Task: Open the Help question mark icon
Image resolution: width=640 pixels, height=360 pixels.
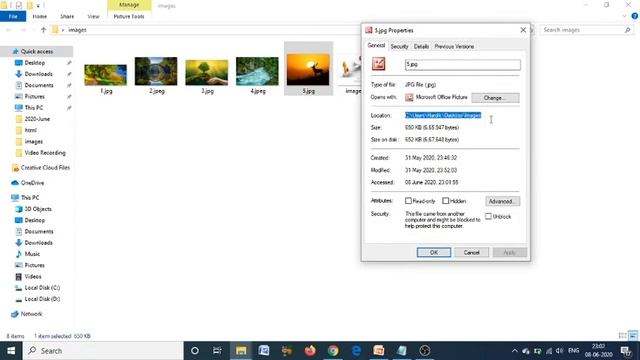Action: point(635,16)
